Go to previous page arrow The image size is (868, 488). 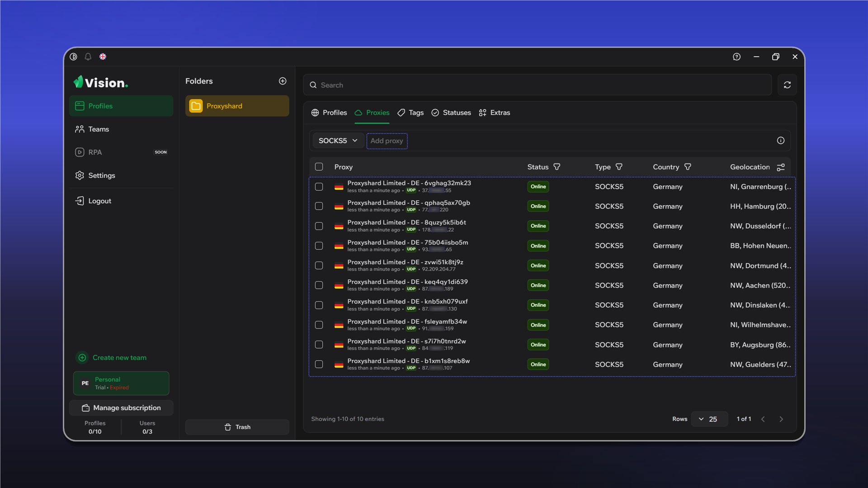pyautogui.click(x=763, y=419)
